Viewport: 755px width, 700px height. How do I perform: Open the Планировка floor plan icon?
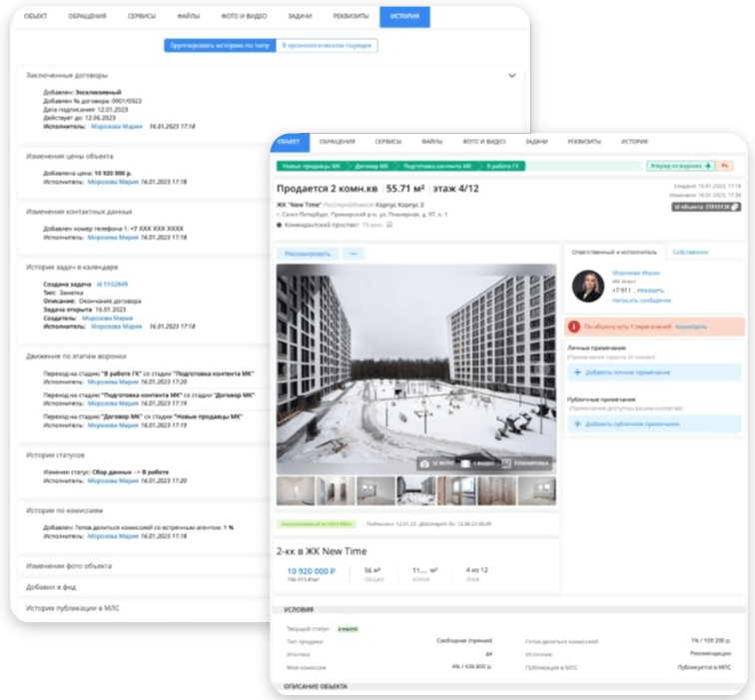pos(506,463)
